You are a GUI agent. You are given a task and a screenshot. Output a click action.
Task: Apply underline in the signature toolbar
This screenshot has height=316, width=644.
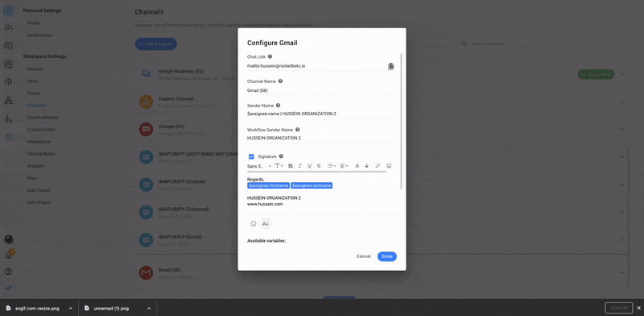coord(309,166)
